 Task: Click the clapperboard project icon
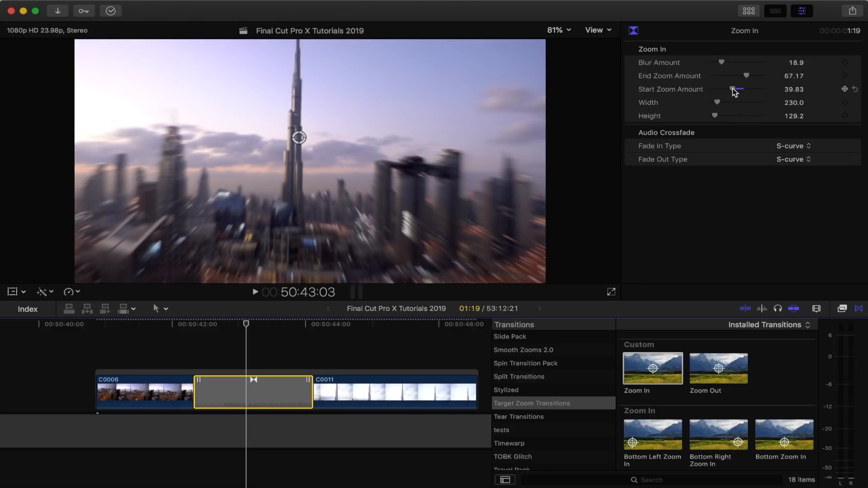click(x=243, y=31)
